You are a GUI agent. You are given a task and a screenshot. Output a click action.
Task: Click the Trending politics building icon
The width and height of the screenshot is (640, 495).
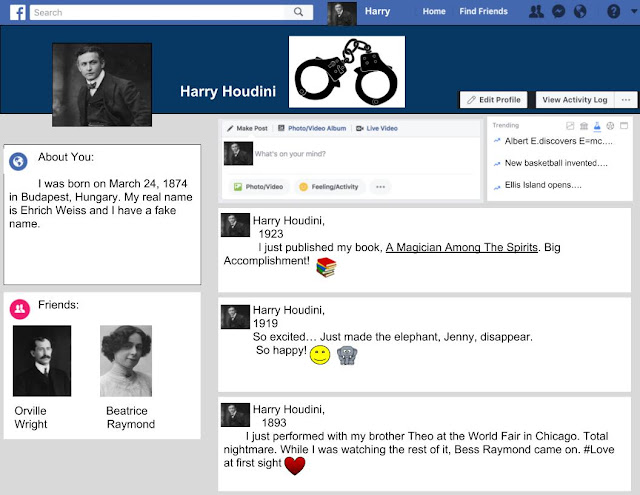click(584, 126)
